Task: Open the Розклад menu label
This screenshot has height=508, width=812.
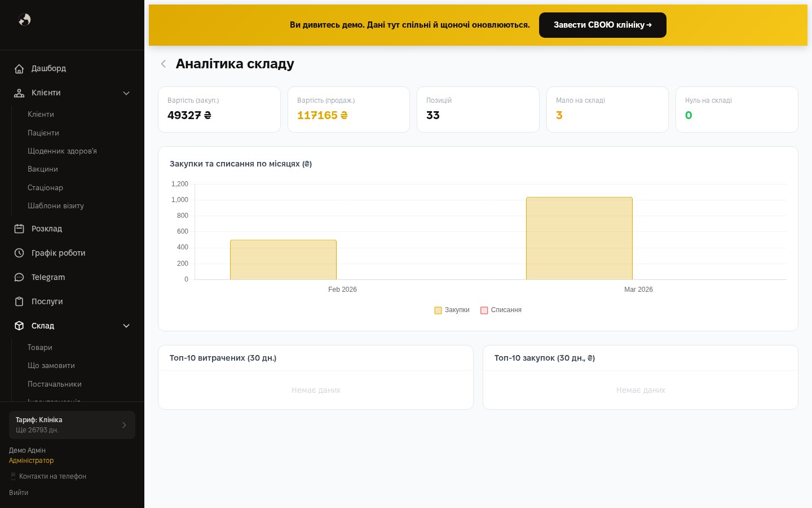Action: tap(47, 229)
